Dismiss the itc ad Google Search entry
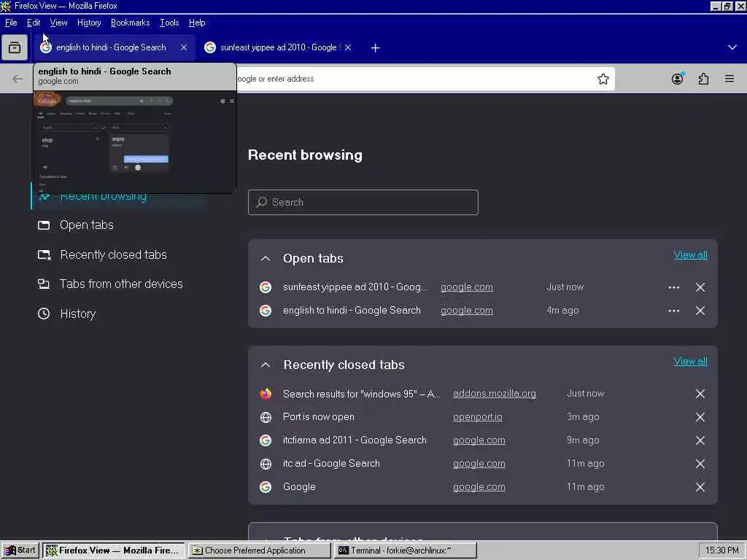This screenshot has width=747, height=560. (x=700, y=464)
